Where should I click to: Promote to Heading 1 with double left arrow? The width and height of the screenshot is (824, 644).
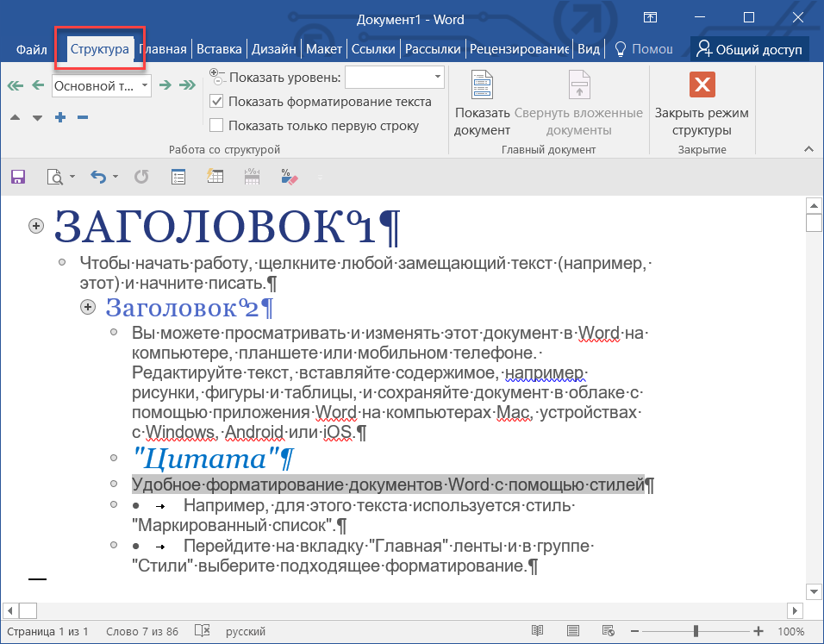[16, 85]
